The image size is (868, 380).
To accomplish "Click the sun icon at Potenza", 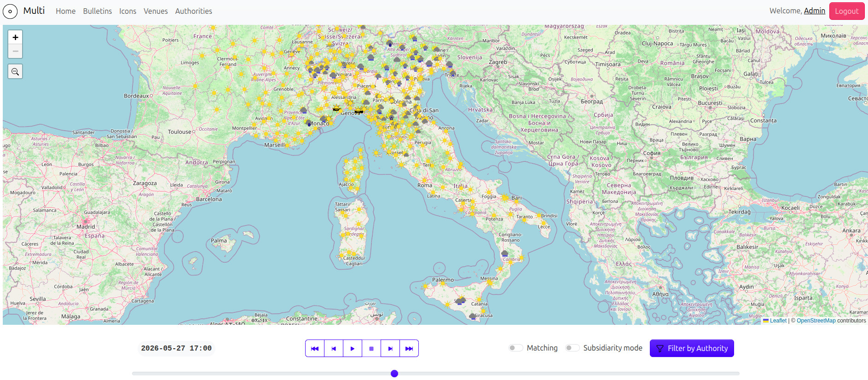I will point(494,215).
